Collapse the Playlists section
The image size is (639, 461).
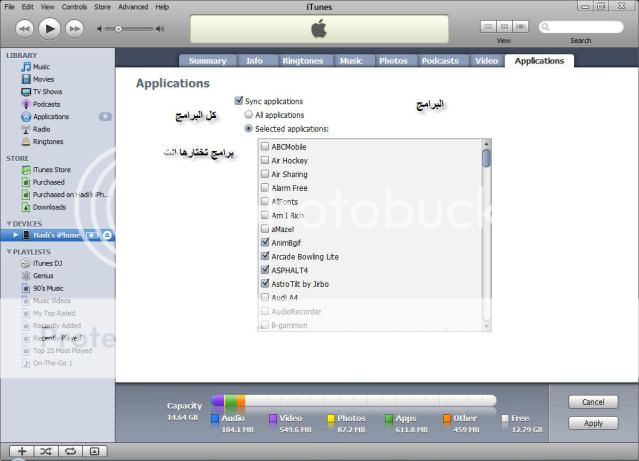(x=9, y=252)
